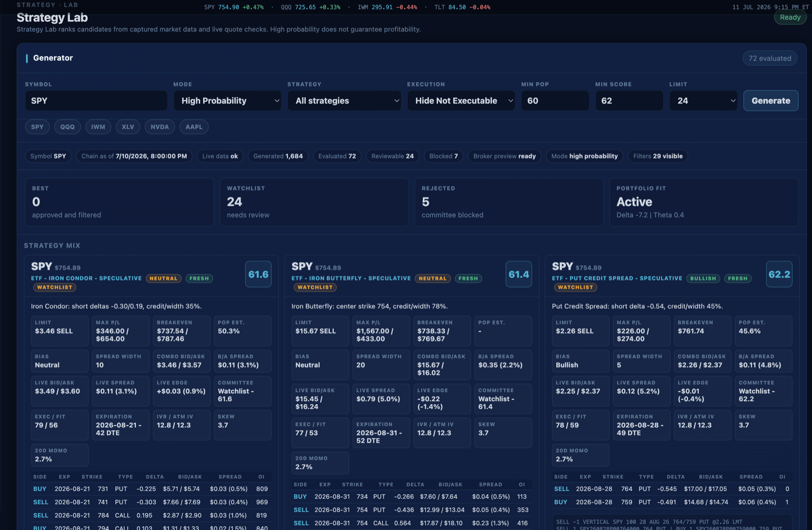Focus the Min POP field showing 60
The width and height of the screenshot is (812, 530).
pos(555,101)
